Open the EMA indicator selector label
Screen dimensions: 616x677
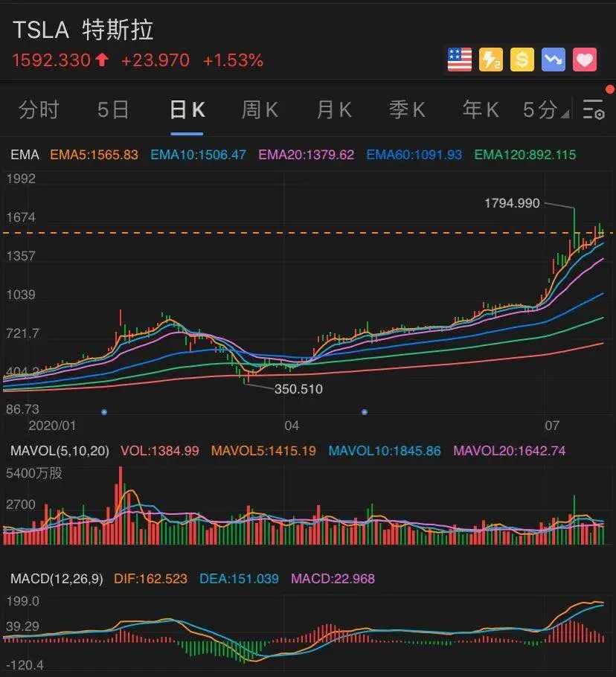(25, 155)
